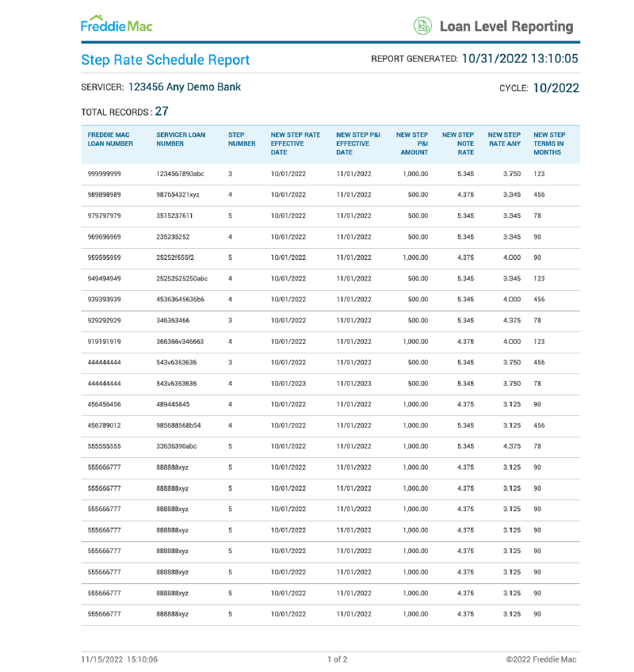Viewport: 634px width, 672px height.
Task: Click the Step Number column header
Action: coord(242,139)
